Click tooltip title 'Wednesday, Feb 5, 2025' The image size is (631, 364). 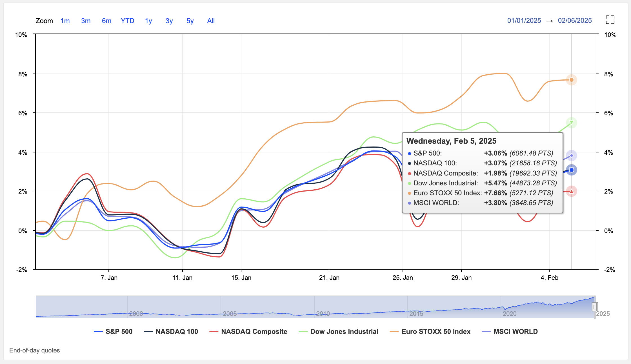point(451,141)
